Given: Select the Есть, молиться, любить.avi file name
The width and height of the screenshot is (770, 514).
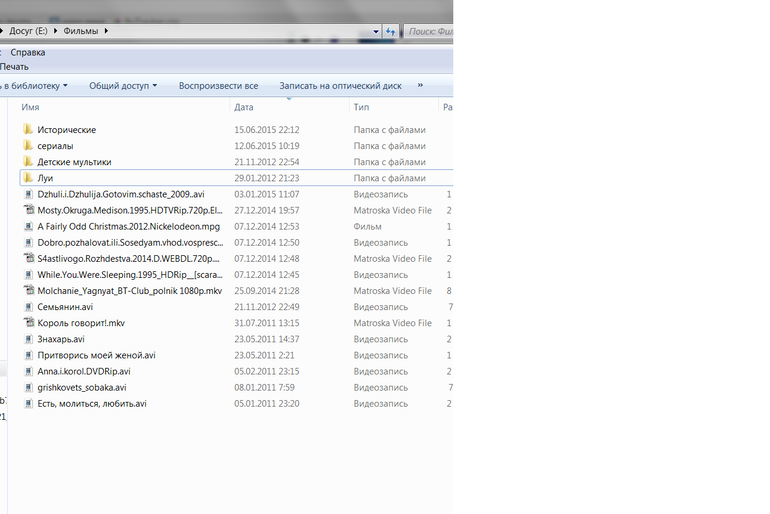Looking at the screenshot, I should tap(92, 404).
